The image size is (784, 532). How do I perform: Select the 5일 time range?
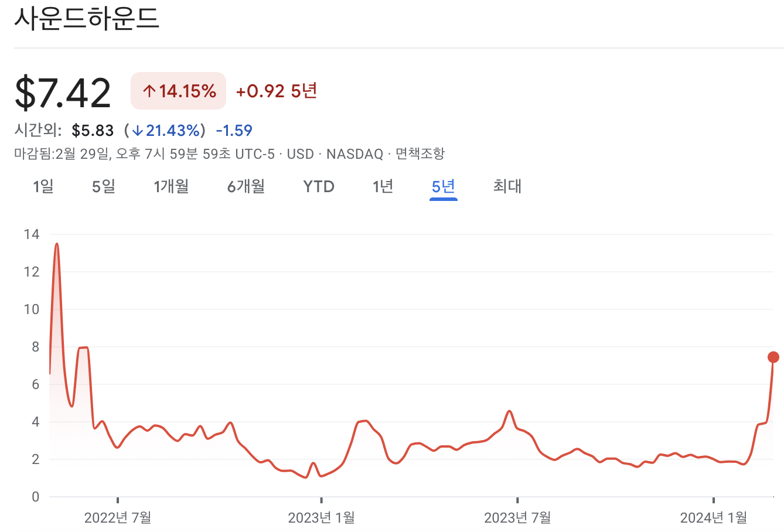[x=102, y=186]
